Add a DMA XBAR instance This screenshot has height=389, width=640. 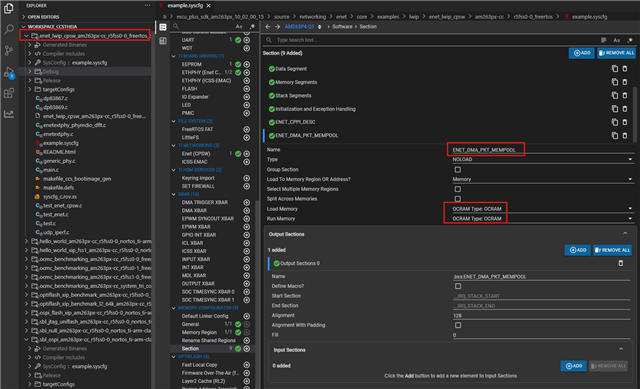click(247, 211)
